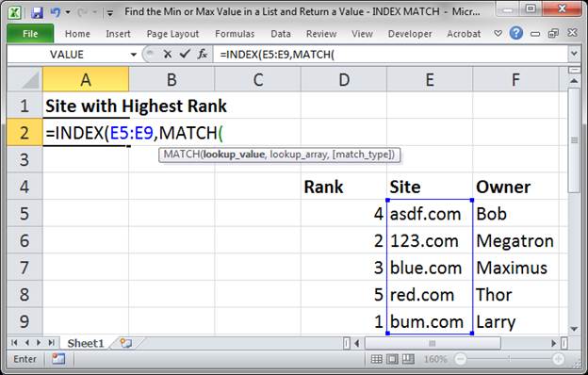The width and height of the screenshot is (588, 375).
Task: Select the Sheet1 tab
Action: [86, 343]
